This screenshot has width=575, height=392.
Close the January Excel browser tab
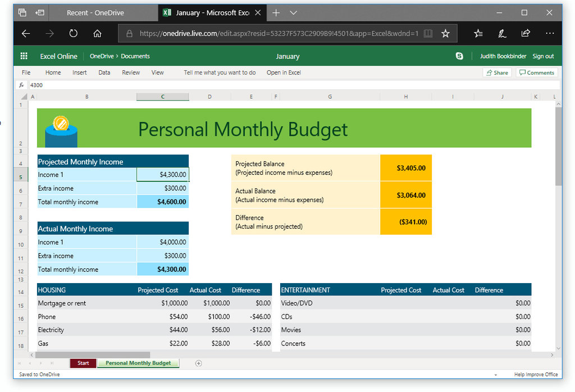coord(258,13)
